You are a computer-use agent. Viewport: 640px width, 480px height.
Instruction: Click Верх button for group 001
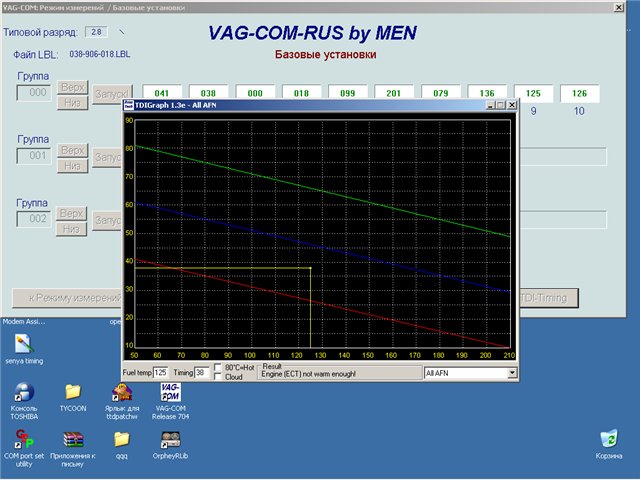pyautogui.click(x=73, y=150)
